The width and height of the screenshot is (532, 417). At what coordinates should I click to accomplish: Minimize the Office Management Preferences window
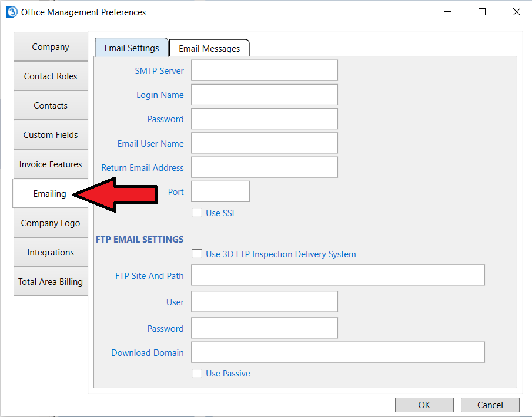coord(448,12)
